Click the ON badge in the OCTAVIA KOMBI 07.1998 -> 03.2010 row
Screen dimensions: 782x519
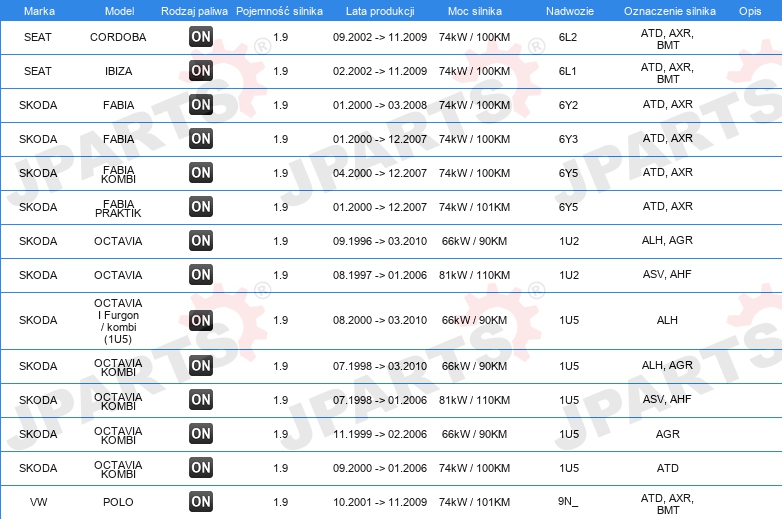pyautogui.click(x=201, y=366)
